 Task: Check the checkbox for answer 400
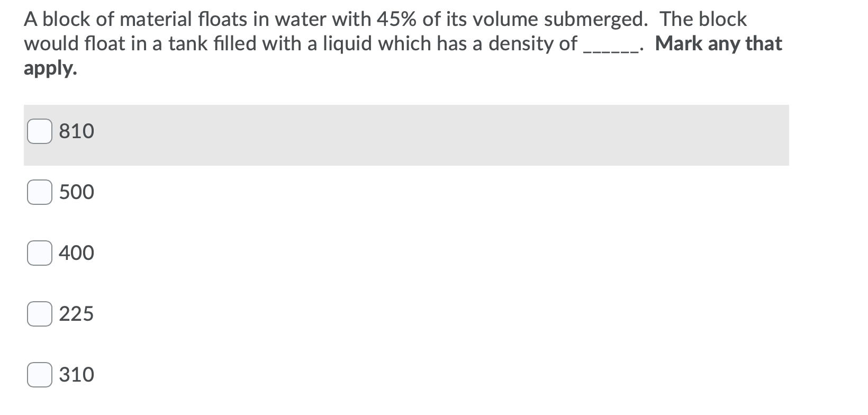coord(39,253)
